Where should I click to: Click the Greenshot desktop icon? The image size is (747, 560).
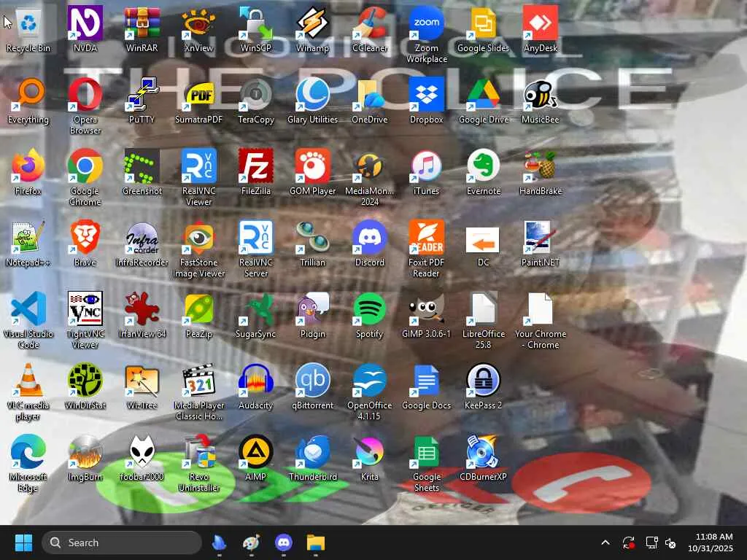click(142, 172)
